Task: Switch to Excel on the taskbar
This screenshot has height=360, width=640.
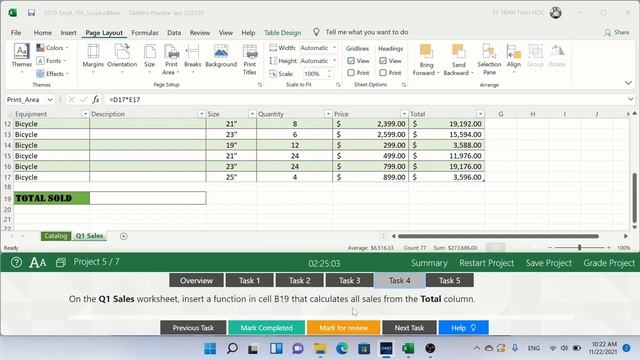Action: pos(408,348)
